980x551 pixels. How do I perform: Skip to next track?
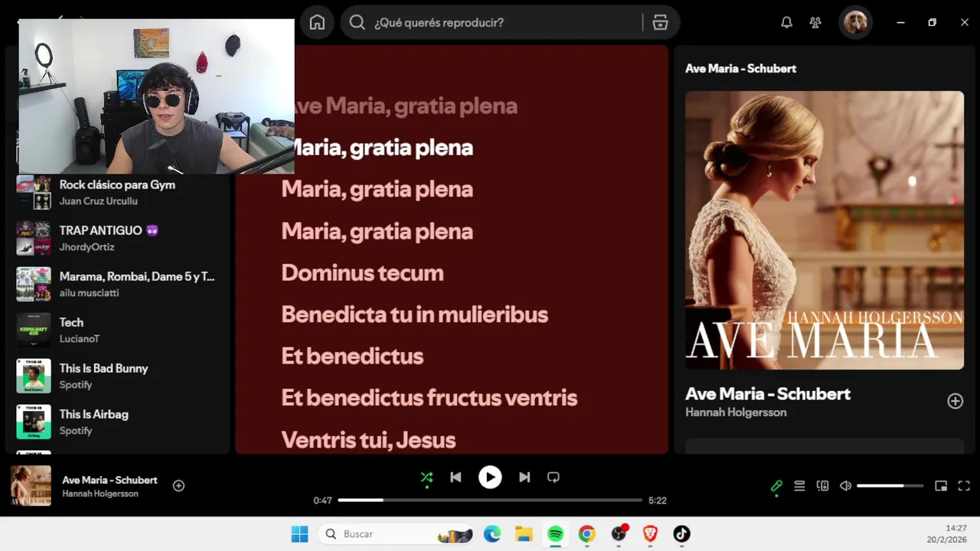524,478
